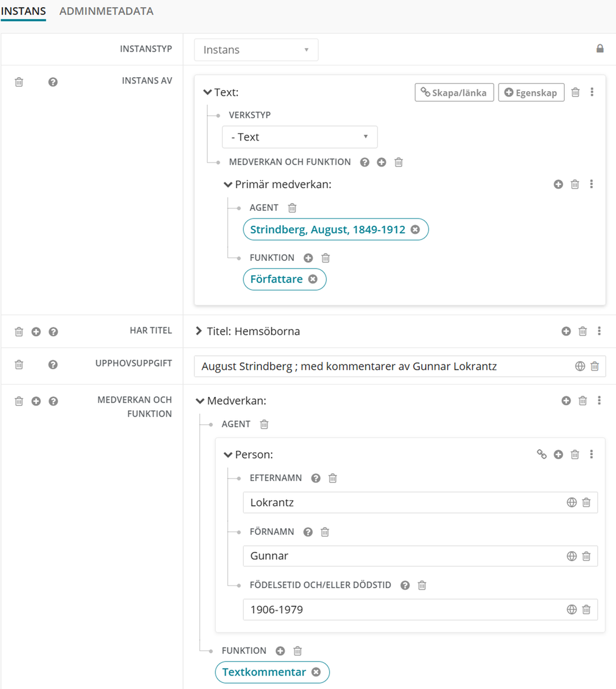
Task: Open the Instanstyp dropdown
Action: click(x=256, y=50)
